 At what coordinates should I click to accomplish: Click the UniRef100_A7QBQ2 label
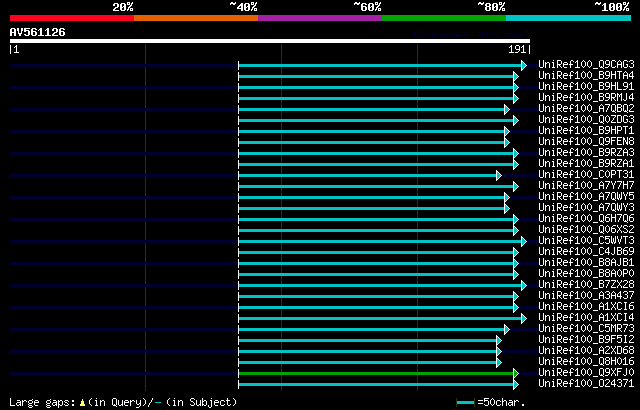tap(586, 109)
